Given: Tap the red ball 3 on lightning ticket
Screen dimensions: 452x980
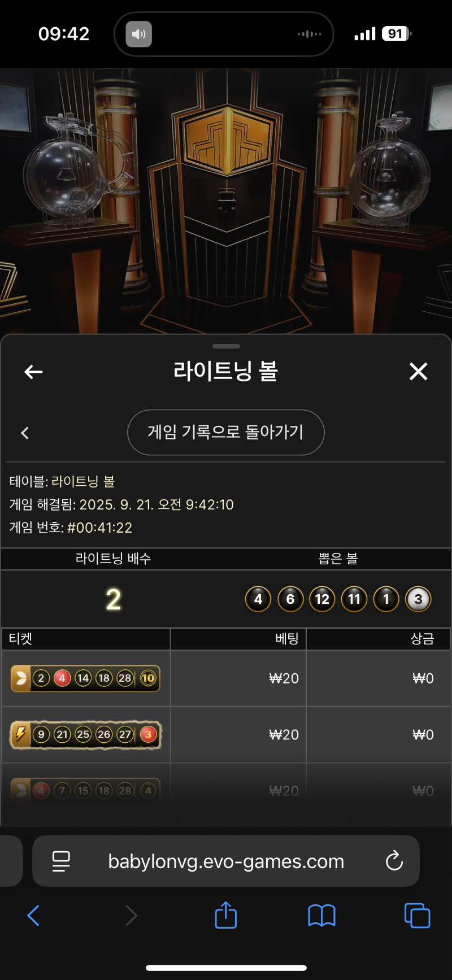Looking at the screenshot, I should point(148,734).
